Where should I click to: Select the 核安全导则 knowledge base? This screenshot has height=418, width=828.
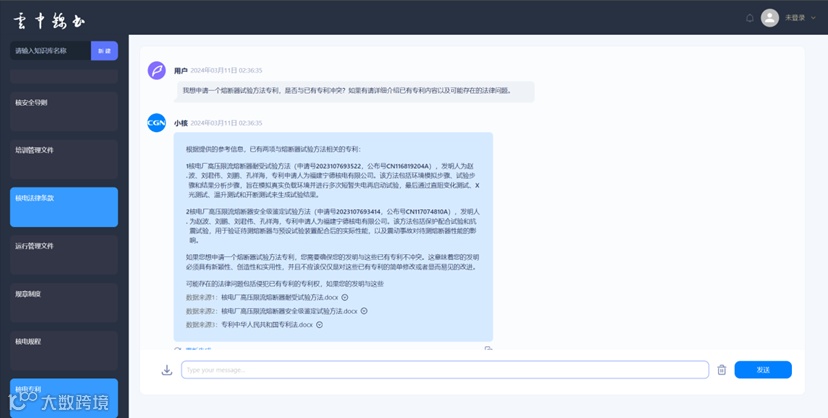click(x=64, y=111)
